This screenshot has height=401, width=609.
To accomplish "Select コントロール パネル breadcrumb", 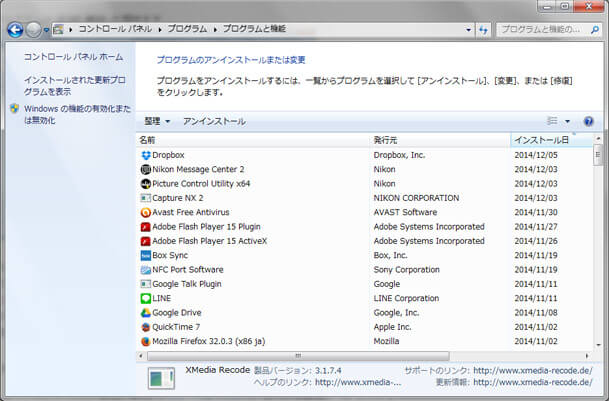I will pos(115,29).
